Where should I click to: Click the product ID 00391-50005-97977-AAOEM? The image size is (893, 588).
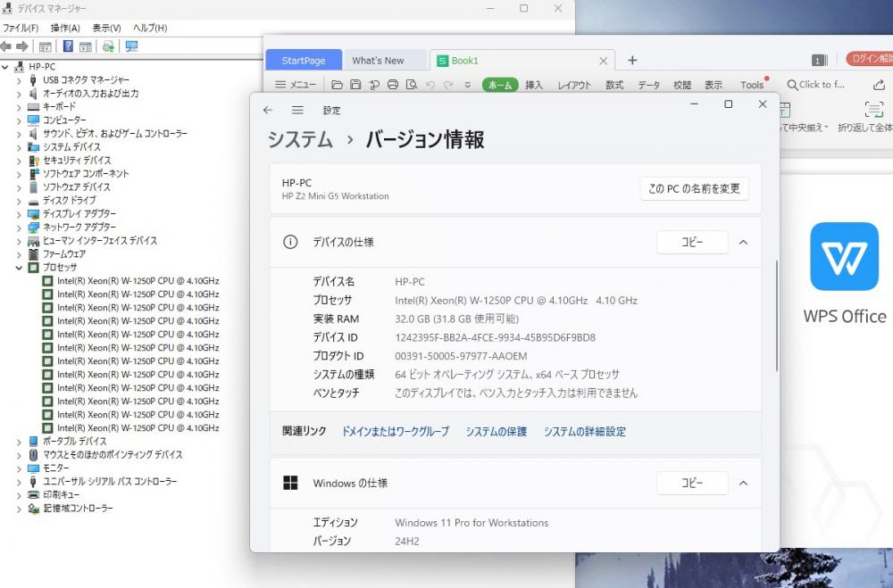tap(461, 356)
